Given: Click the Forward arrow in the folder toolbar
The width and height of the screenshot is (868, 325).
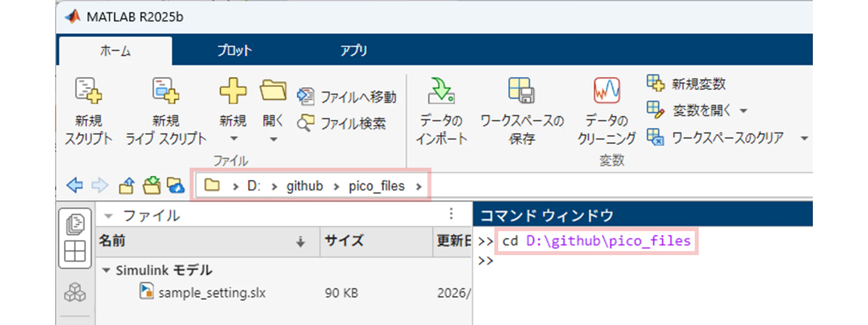Looking at the screenshot, I should point(100,186).
